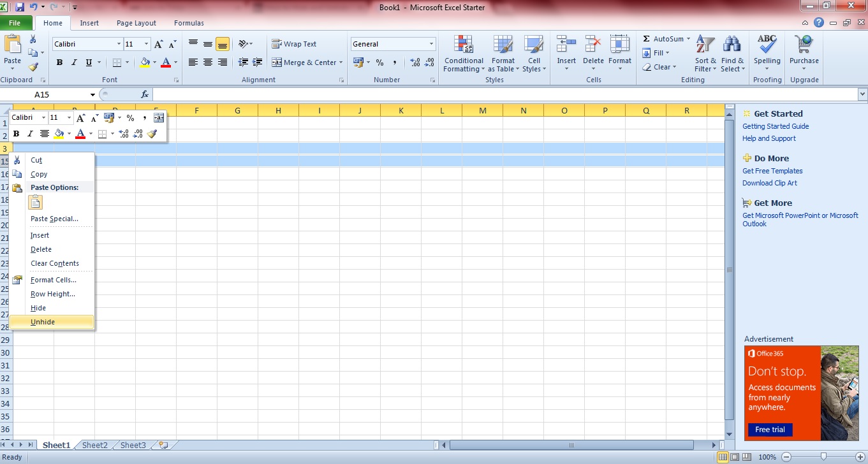The width and height of the screenshot is (868, 464).
Task: Open Conditional Formatting options
Action: click(464, 54)
